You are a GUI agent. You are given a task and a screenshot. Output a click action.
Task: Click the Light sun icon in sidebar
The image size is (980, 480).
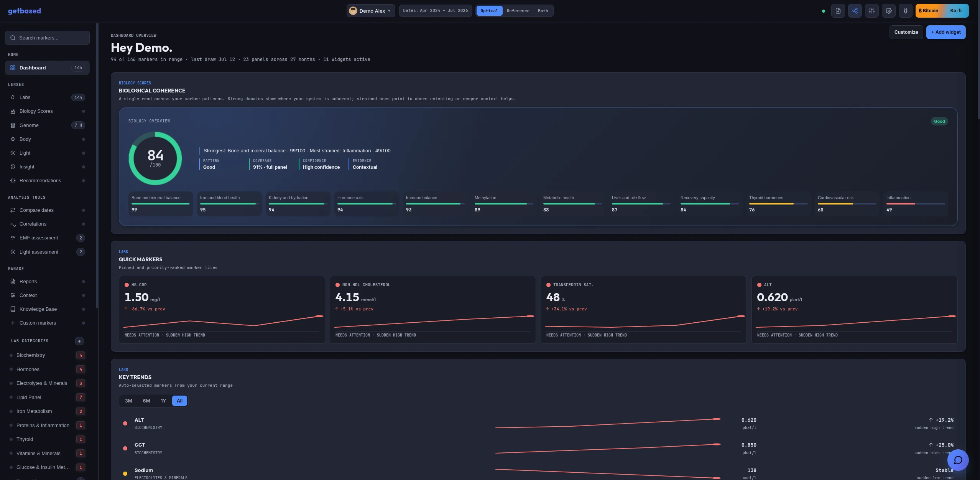tap(13, 153)
